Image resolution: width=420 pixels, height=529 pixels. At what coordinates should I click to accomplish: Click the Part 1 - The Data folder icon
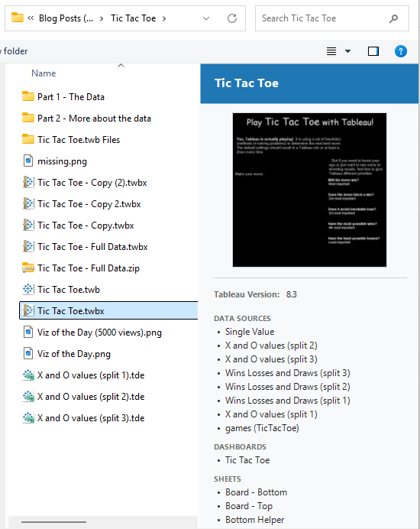pos(28,97)
